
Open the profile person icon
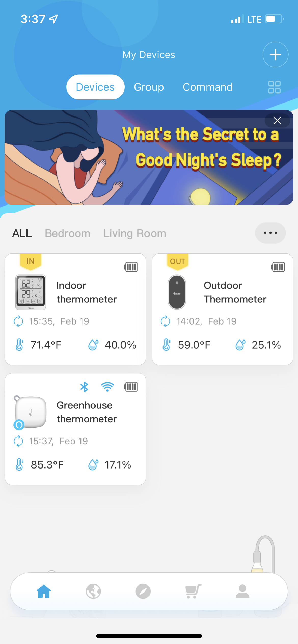tap(242, 591)
